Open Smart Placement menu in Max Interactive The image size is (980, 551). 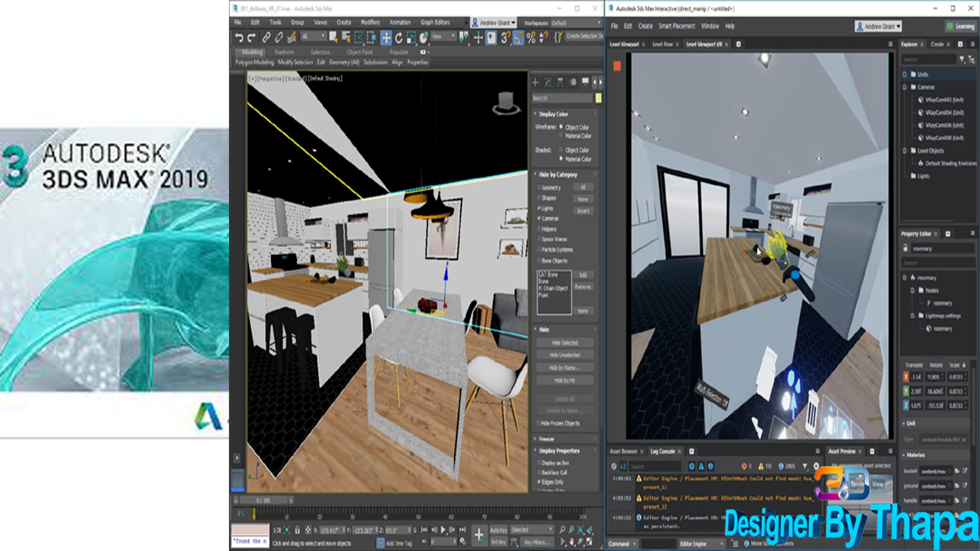[677, 26]
